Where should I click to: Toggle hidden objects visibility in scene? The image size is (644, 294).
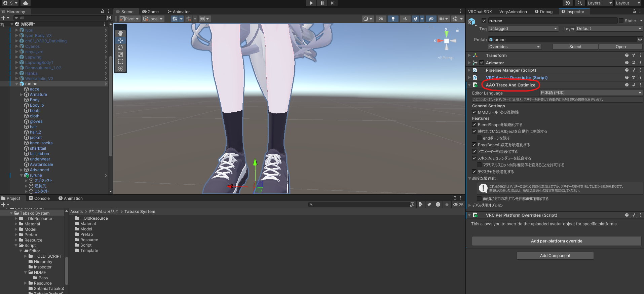tap(431, 19)
